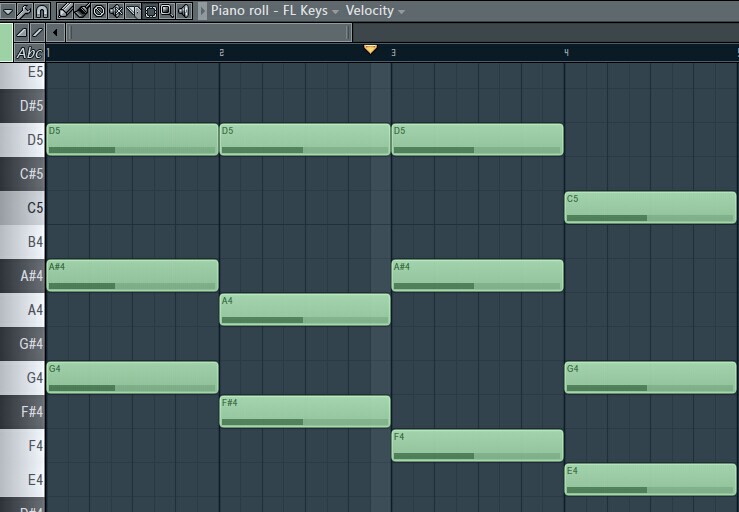The height and width of the screenshot is (512, 739).
Task: Click bar 2 on the timeline ruler
Action: [x=222, y=53]
